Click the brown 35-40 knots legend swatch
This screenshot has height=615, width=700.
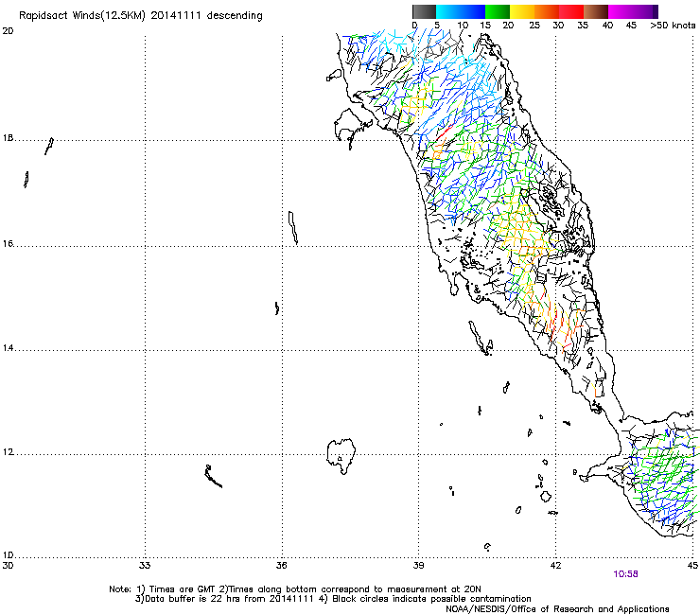click(596, 11)
